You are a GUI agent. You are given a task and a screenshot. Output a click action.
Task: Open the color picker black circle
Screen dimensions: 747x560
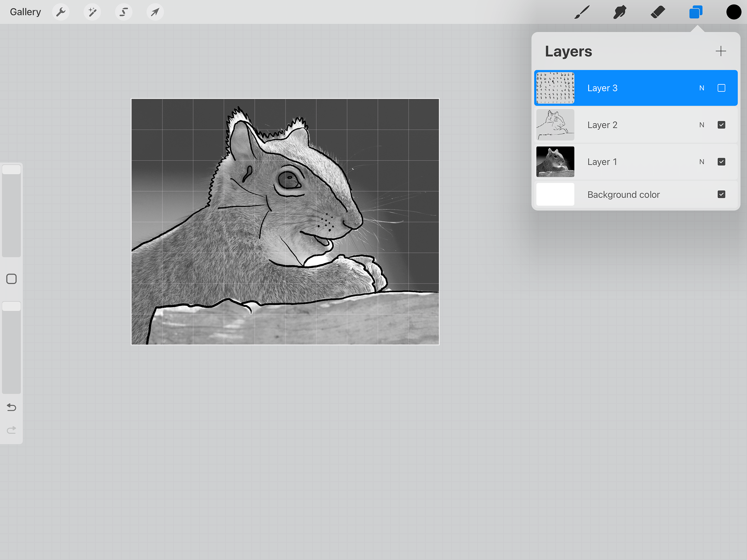click(733, 12)
